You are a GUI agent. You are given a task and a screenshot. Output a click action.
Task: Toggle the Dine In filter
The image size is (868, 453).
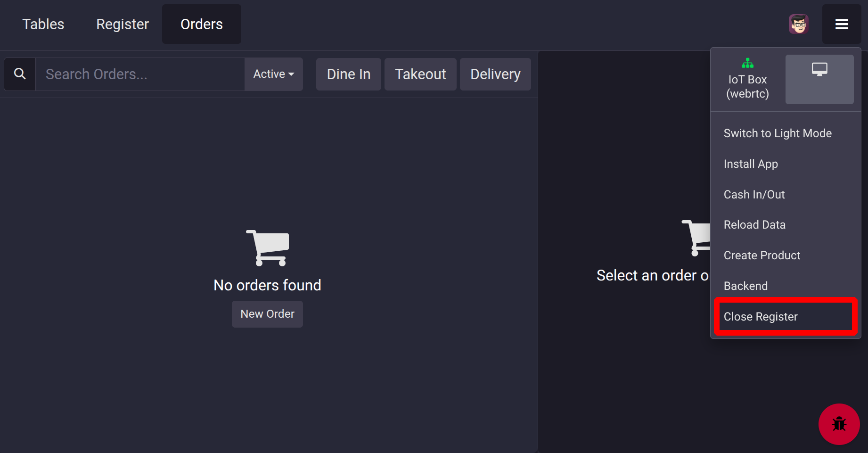[x=349, y=74]
